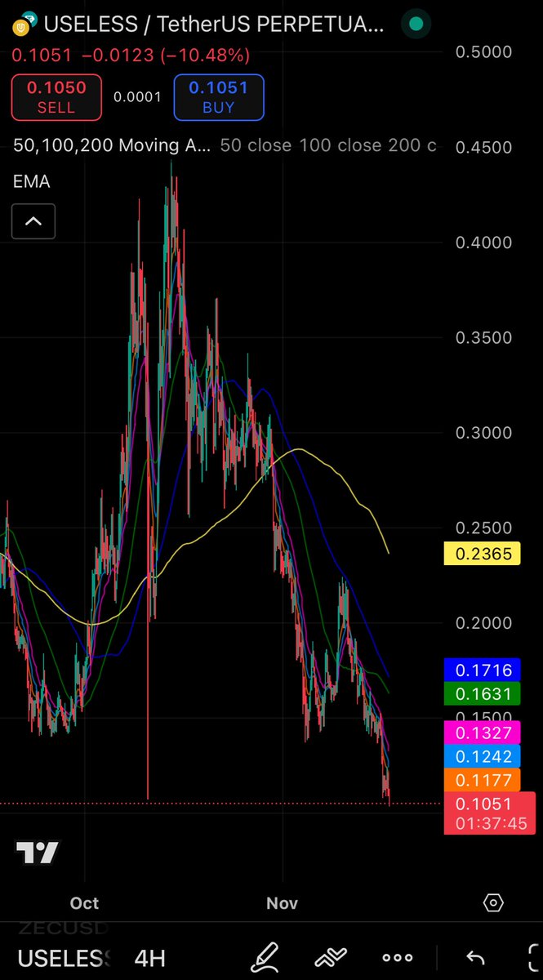Tap the Oct date label on time axis
This screenshot has width=543, height=980.
[x=84, y=903]
